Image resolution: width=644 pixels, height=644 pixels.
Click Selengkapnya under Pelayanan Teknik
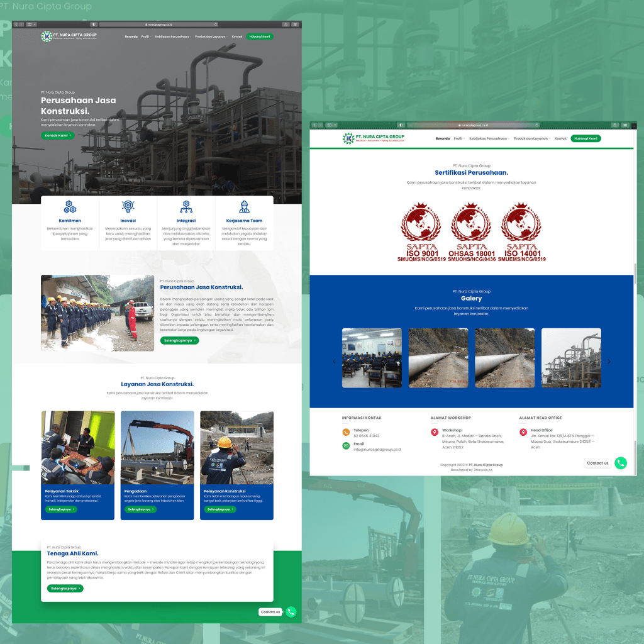(60, 509)
